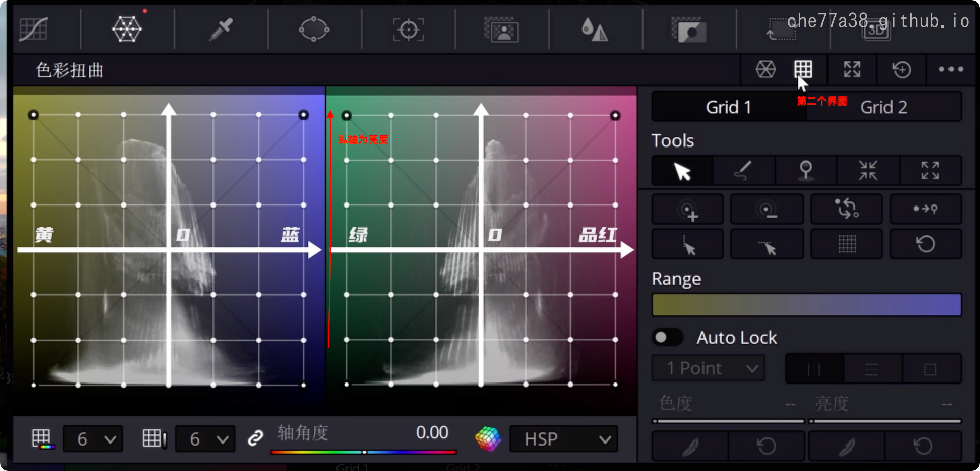This screenshot has height=471, width=980.
Task: Click the Range yellow-to-blue gradient bar
Action: (x=807, y=305)
